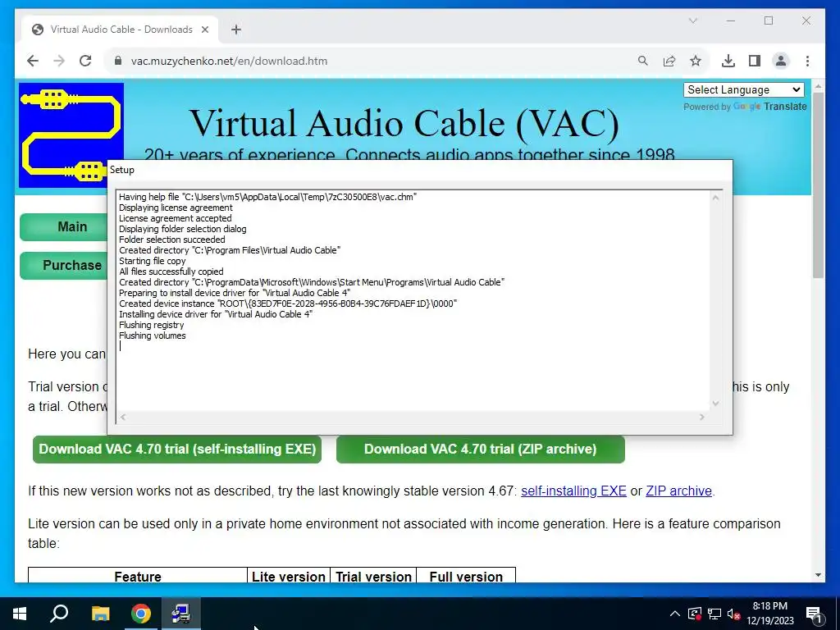This screenshot has width=840, height=630.
Task: Click the 'Feature' table header cell
Action: (138, 576)
